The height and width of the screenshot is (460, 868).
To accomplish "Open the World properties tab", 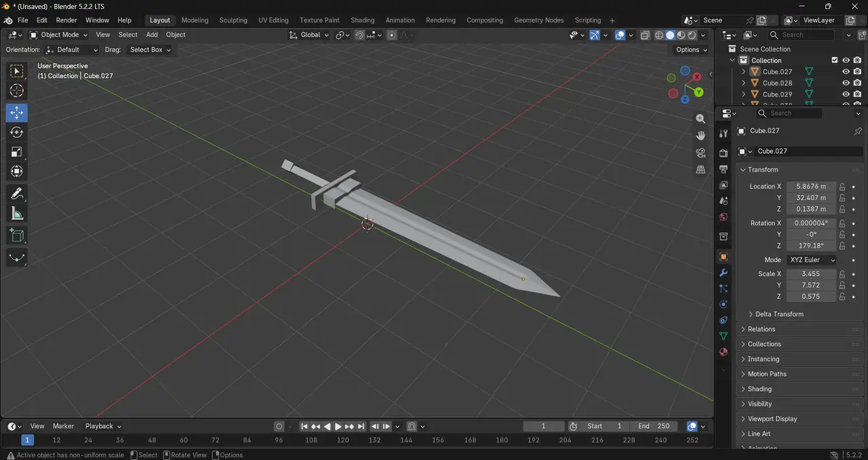I will click(724, 217).
